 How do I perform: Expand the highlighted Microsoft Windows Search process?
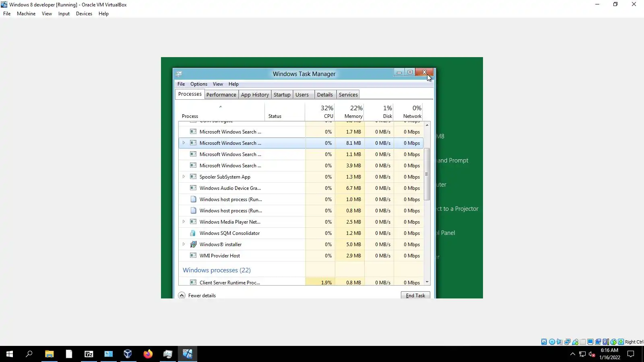coord(184,143)
